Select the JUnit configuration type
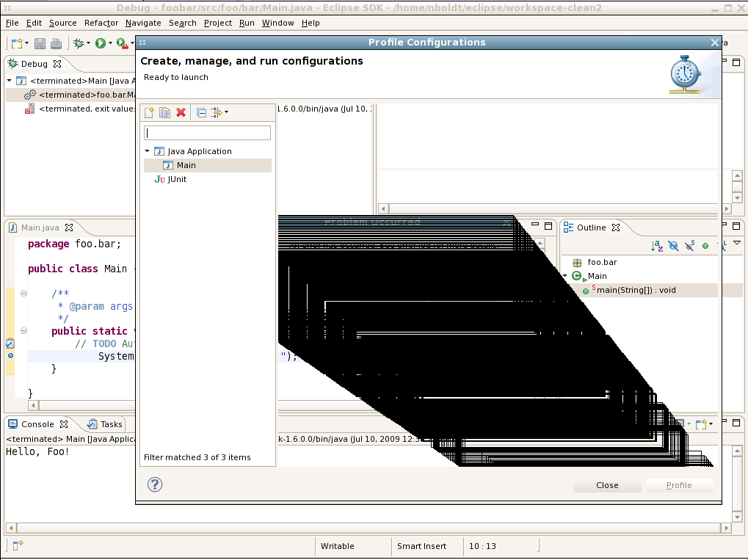Screen dimensions: 748x560 point(177,179)
